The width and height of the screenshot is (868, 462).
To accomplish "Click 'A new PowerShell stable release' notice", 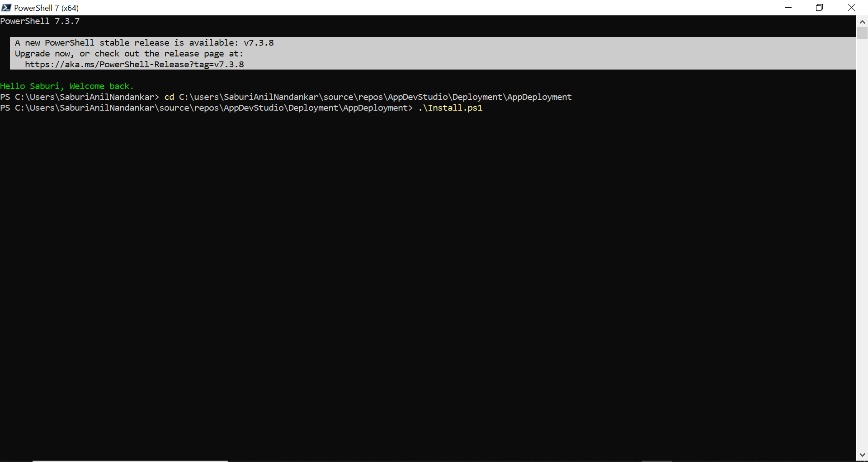I will click(x=144, y=43).
